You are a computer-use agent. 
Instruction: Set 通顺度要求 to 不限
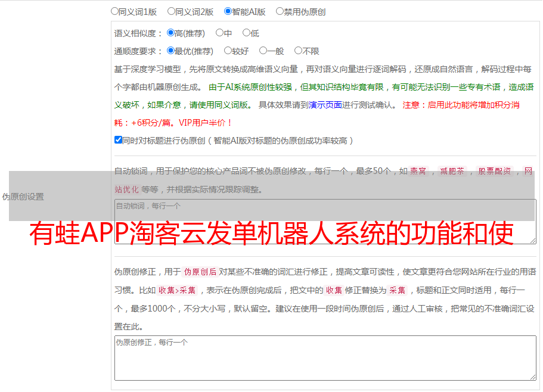[298, 51]
